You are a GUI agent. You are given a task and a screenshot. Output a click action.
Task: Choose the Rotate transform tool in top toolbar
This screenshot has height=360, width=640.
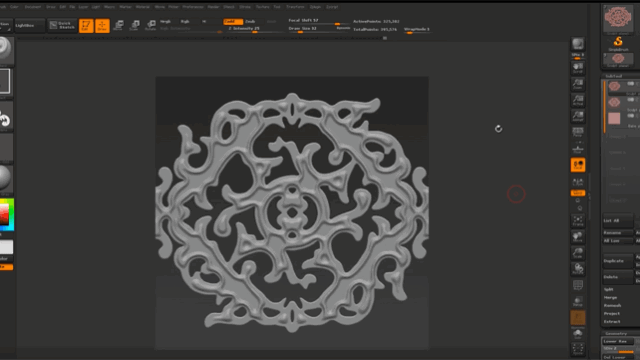tap(151, 26)
